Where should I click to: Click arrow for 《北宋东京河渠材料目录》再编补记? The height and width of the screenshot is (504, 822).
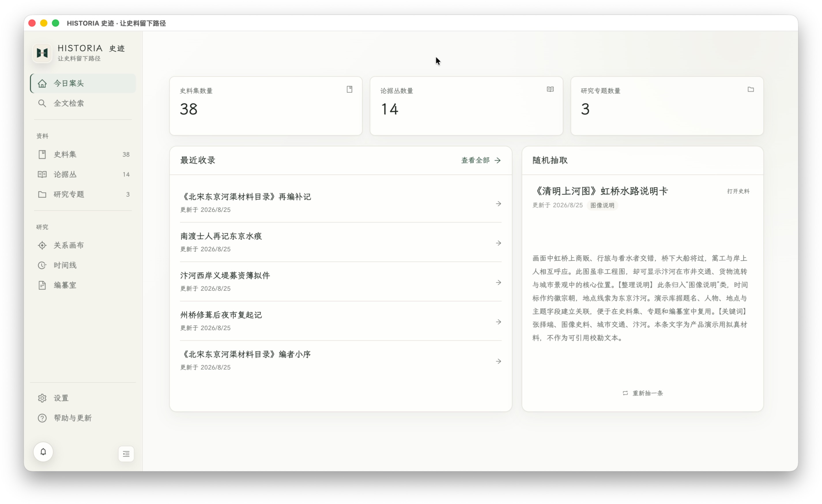(498, 204)
